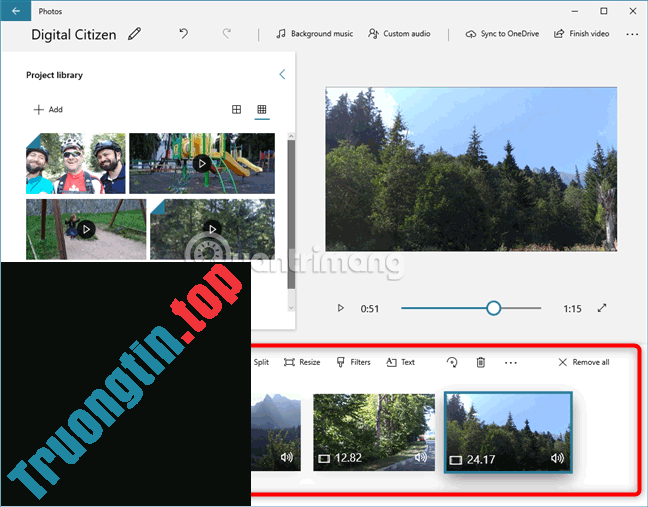The image size is (648, 507).
Task: Delete the selected clip with trash icon
Action: 481,362
